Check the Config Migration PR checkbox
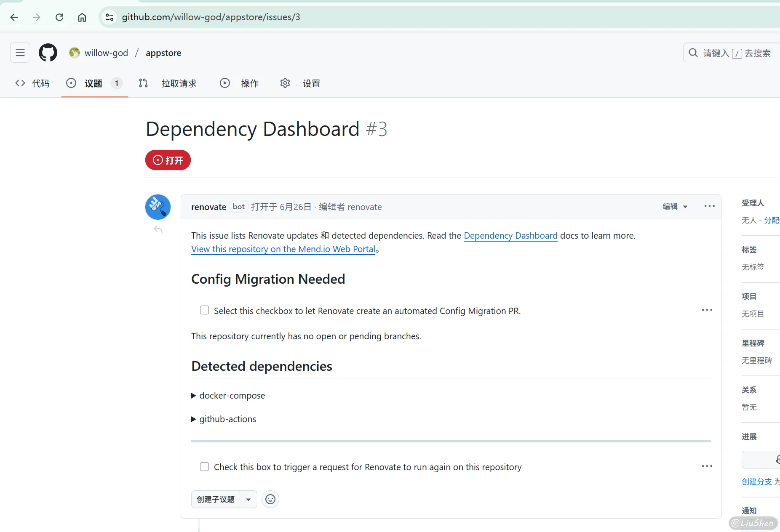Screen dimensions: 780x532 [x=204, y=310]
